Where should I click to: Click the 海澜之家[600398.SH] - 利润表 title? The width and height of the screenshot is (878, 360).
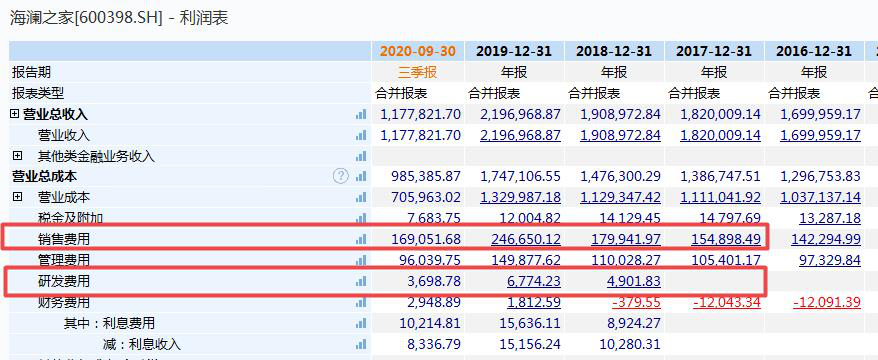tap(119, 18)
